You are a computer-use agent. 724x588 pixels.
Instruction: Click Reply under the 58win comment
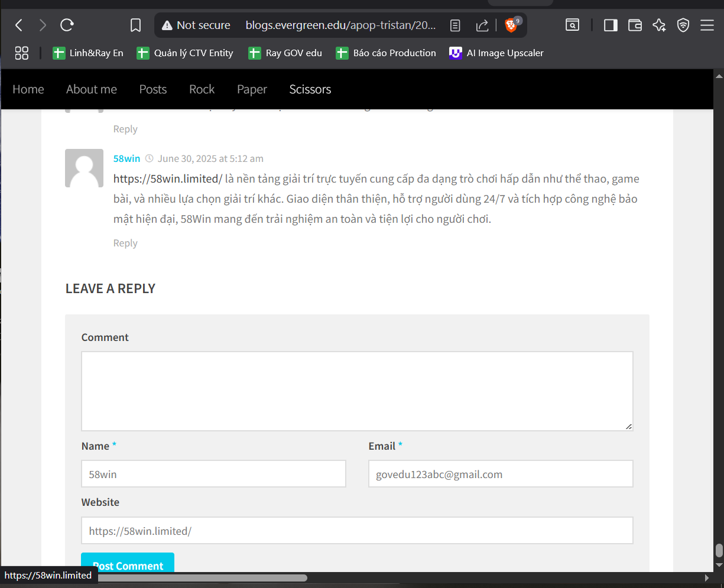coord(125,243)
